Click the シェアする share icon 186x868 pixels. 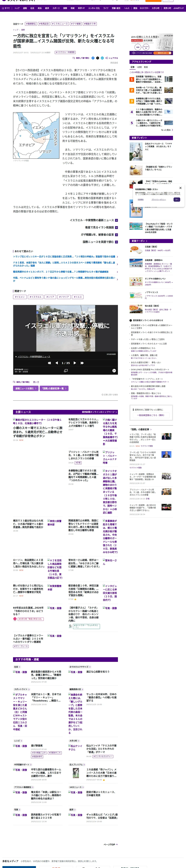point(106,58)
